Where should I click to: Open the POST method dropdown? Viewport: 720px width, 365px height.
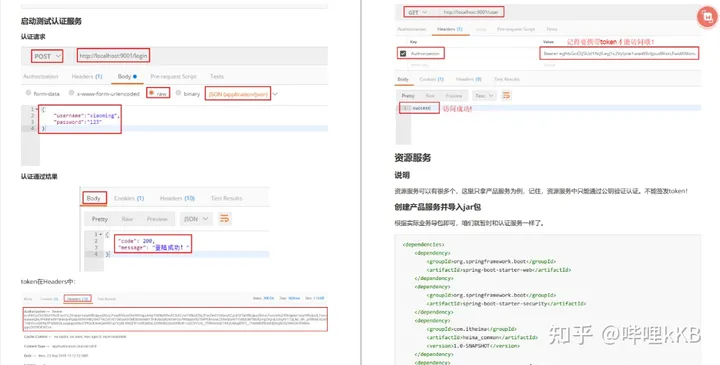tap(47, 56)
